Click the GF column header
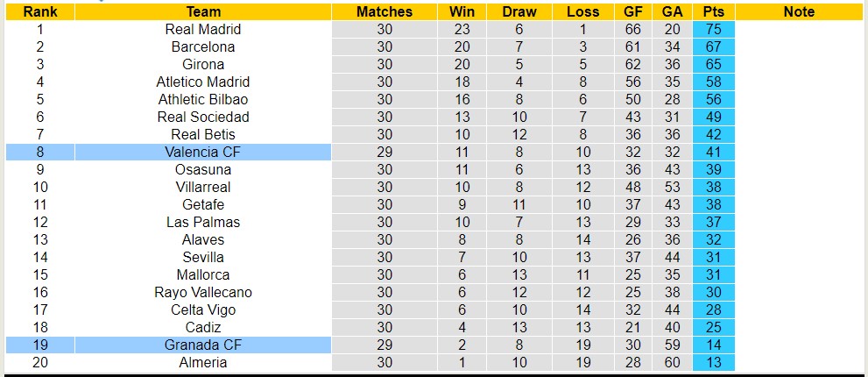The width and height of the screenshot is (868, 377). pyautogui.click(x=632, y=11)
